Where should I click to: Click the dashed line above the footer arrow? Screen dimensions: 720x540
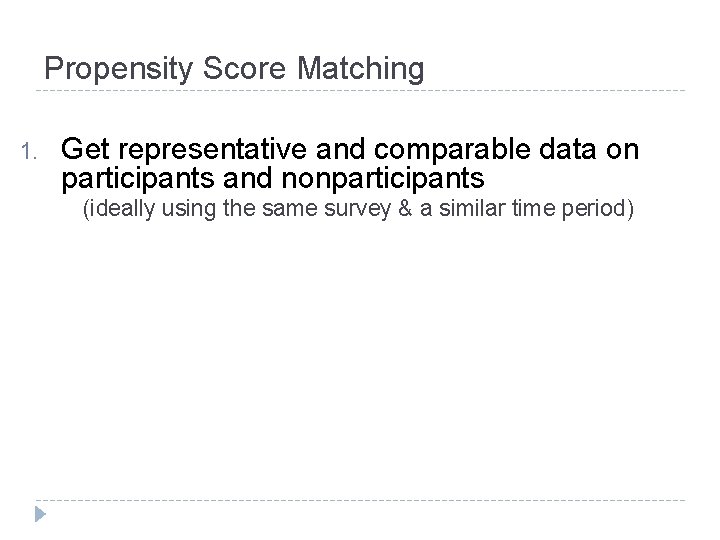pyautogui.click(x=360, y=500)
